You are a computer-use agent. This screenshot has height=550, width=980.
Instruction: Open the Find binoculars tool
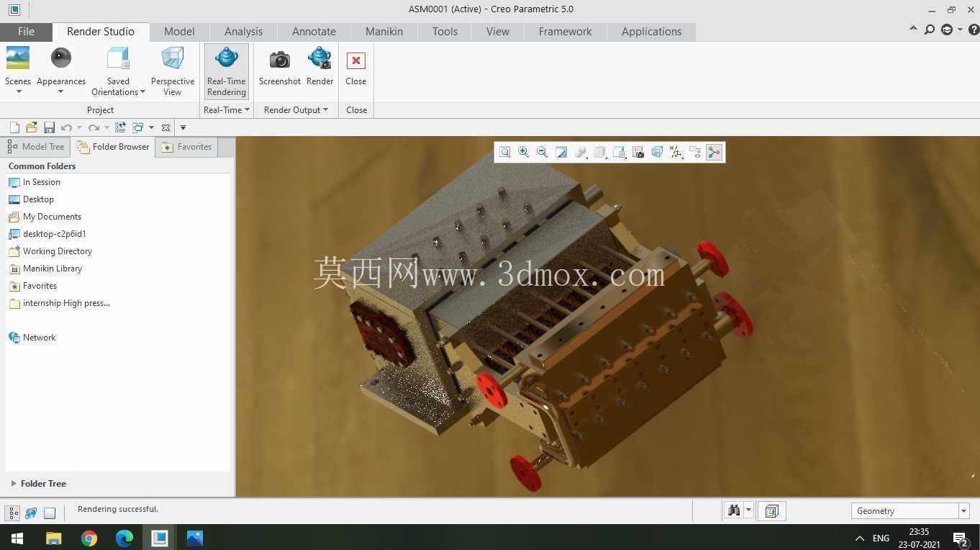(x=734, y=510)
